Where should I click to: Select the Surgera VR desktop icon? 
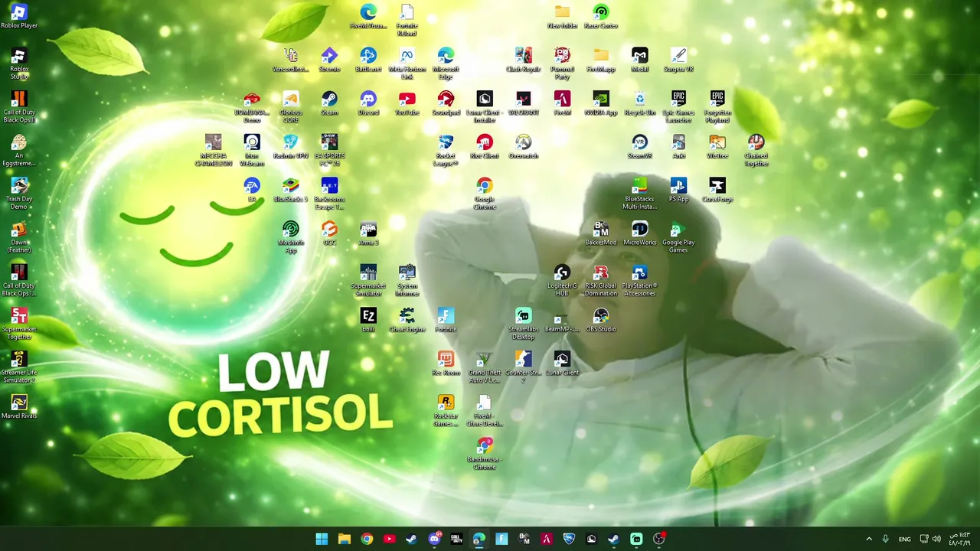click(678, 60)
